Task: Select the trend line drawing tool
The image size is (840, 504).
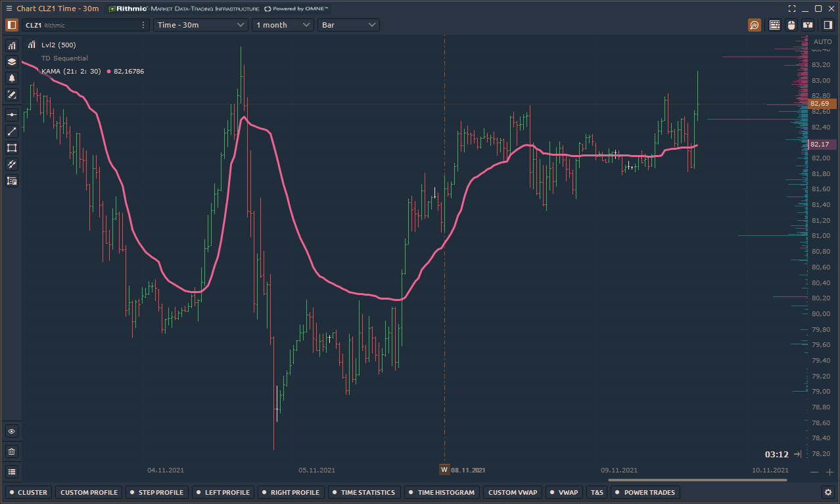Action: 12,131
